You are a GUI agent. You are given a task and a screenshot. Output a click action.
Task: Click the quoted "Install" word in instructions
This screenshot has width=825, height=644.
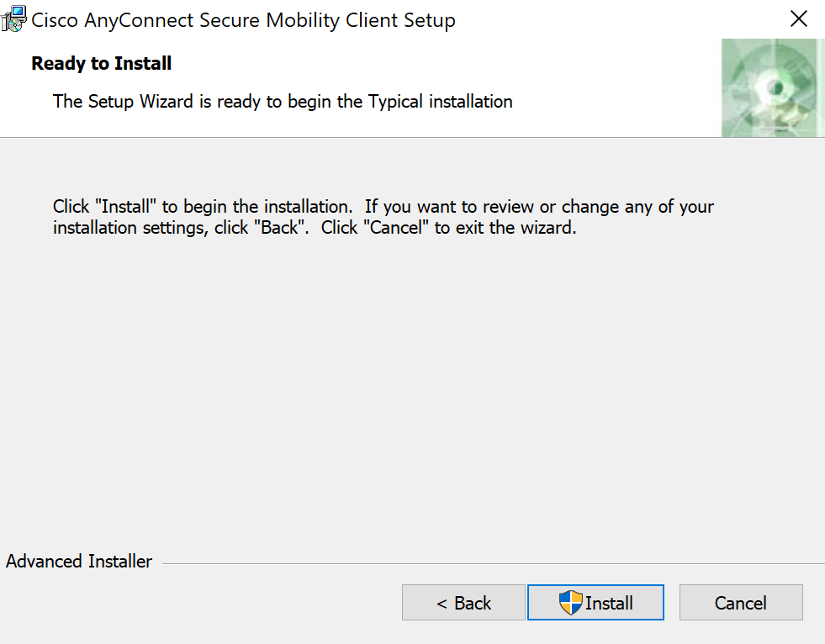tap(126, 206)
